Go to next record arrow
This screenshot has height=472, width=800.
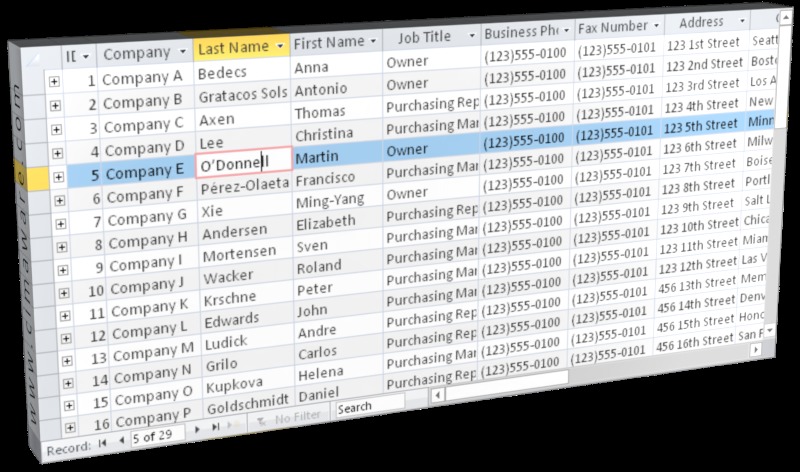tap(199, 431)
